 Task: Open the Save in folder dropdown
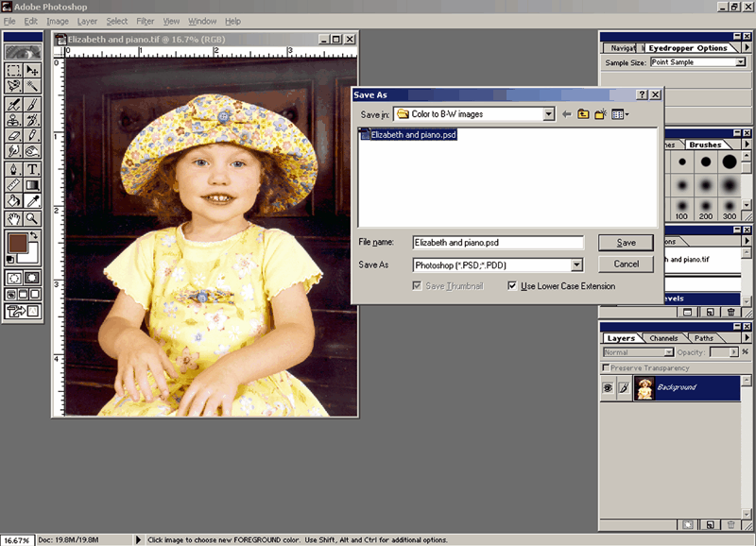549,114
